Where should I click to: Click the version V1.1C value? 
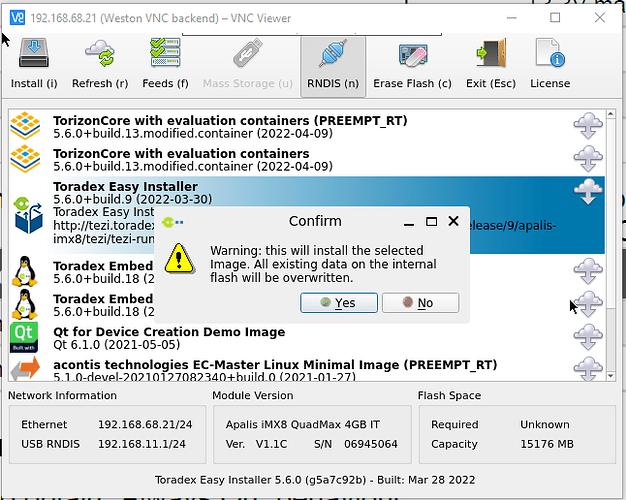coord(271,444)
